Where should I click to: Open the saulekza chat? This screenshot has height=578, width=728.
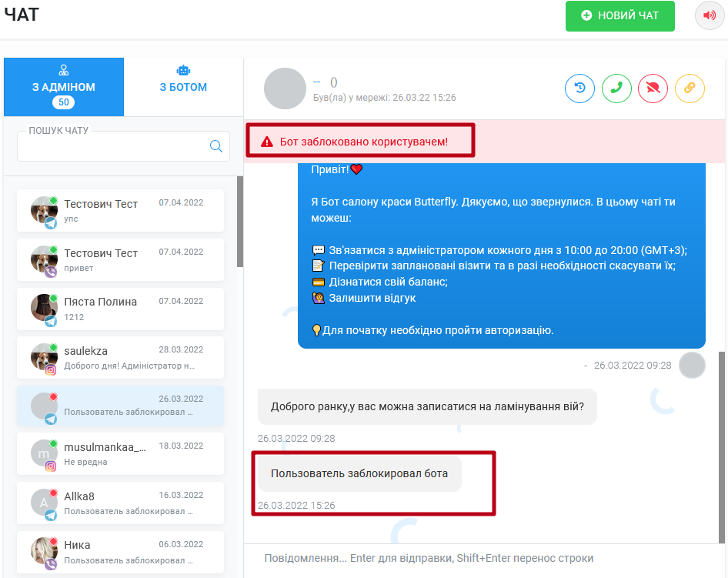[120, 357]
